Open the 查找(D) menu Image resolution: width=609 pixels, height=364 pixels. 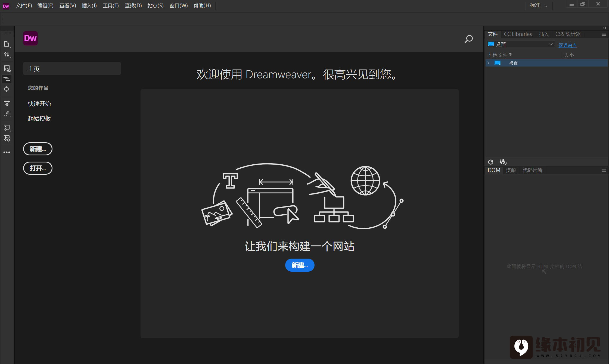133,5
